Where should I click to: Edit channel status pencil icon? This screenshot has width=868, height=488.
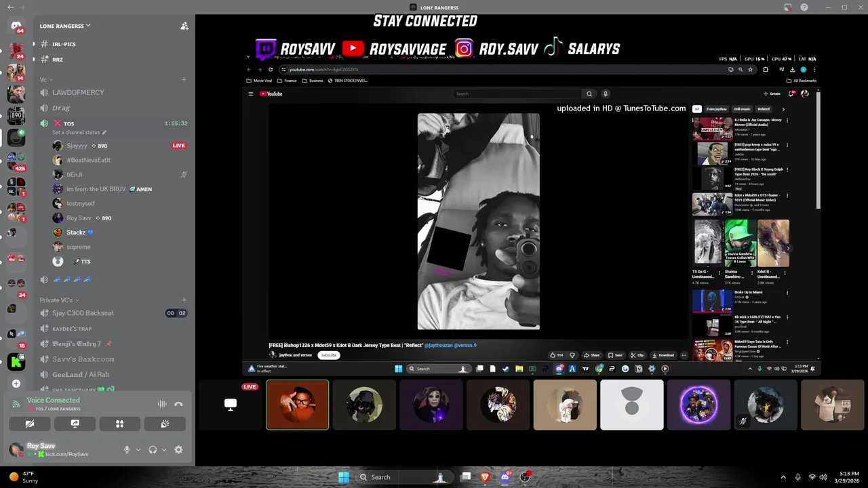[104, 133]
